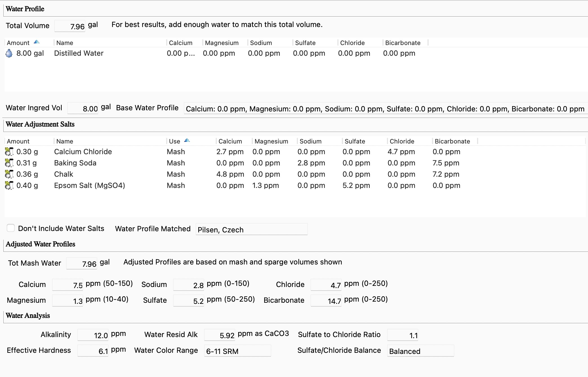588x377 pixels.
Task: Click the Water Ingred Vol field
Action: pyautogui.click(x=83, y=108)
